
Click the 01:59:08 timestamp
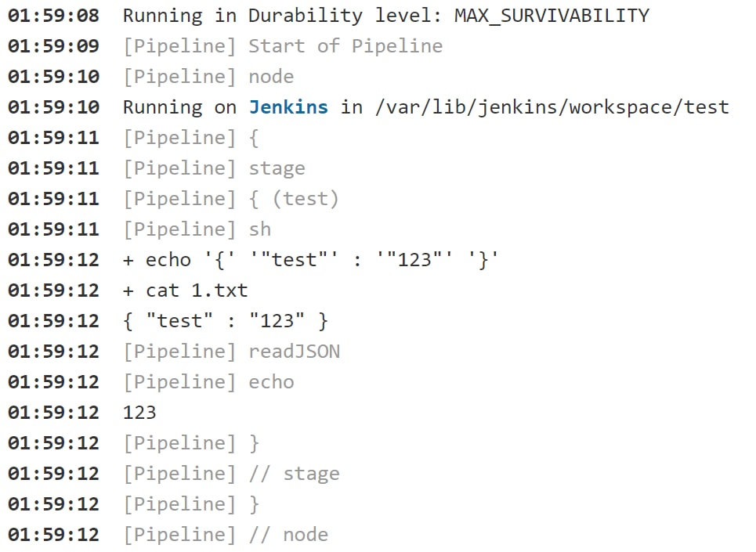pos(53,16)
